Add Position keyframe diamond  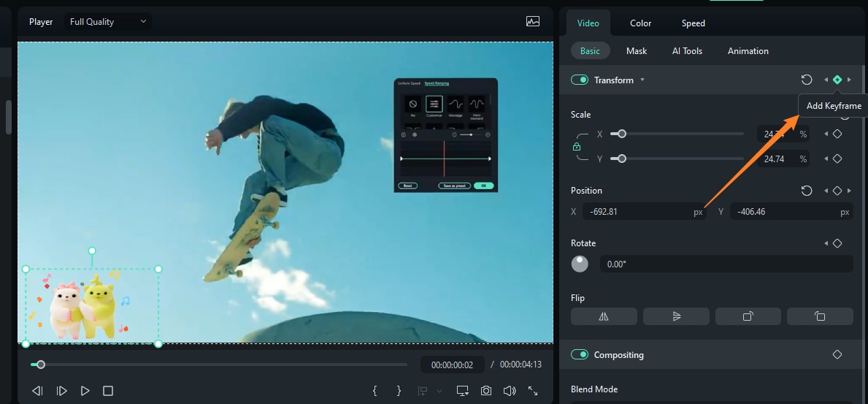(x=837, y=191)
